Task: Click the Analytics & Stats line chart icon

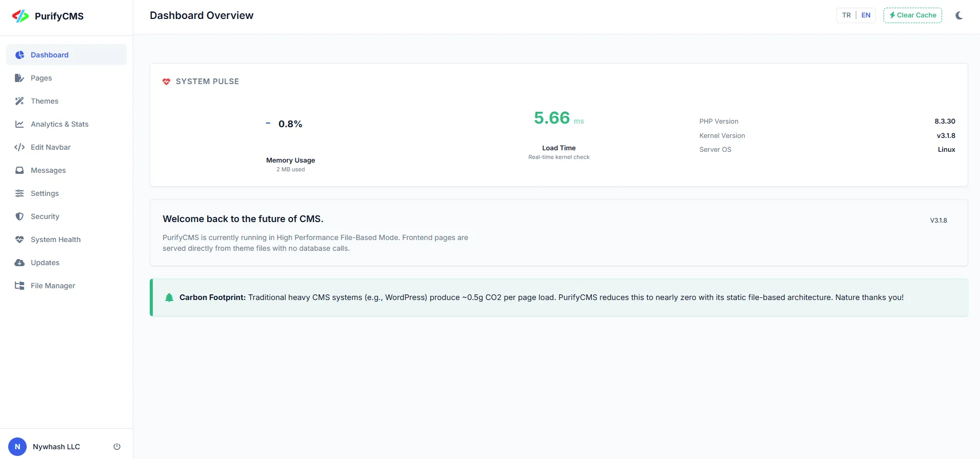Action: point(19,124)
